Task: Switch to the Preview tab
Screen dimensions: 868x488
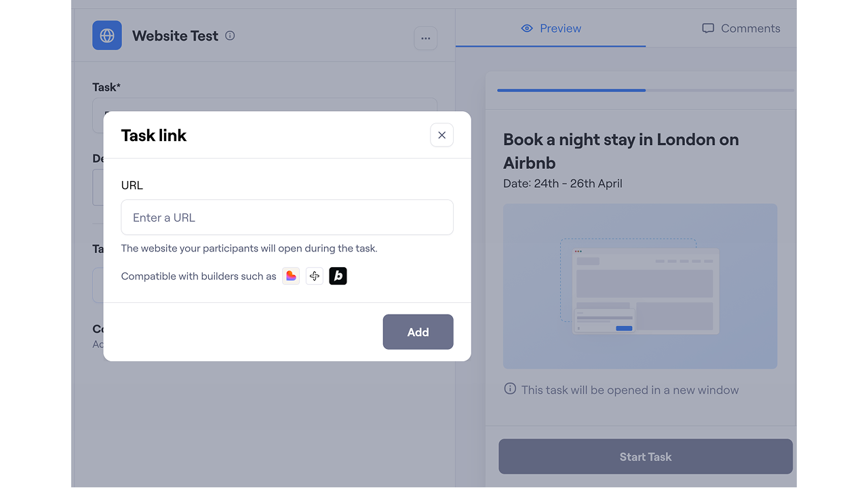Action: [x=551, y=28]
